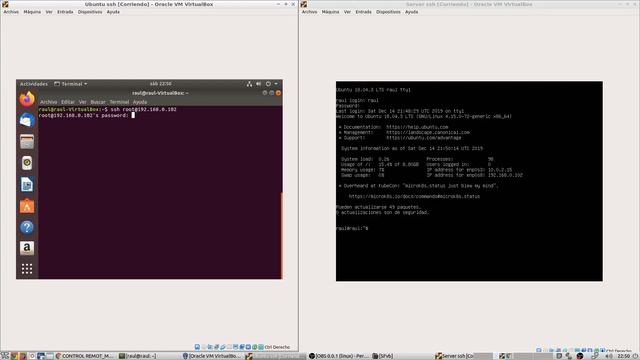Image resolution: width=640 pixels, height=360 pixels.
Task: Switch to CONTROL REMOT_M... taskbar window
Action: click(84, 356)
